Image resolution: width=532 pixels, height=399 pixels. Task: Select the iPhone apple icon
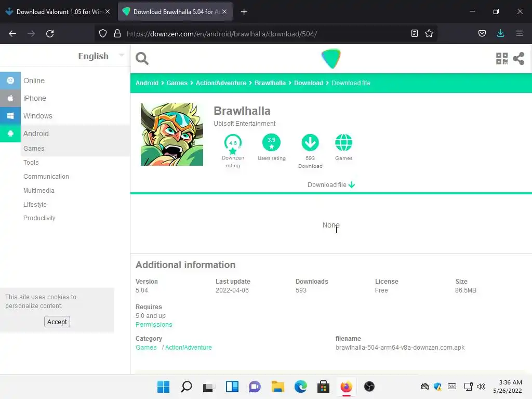pyautogui.click(x=10, y=98)
